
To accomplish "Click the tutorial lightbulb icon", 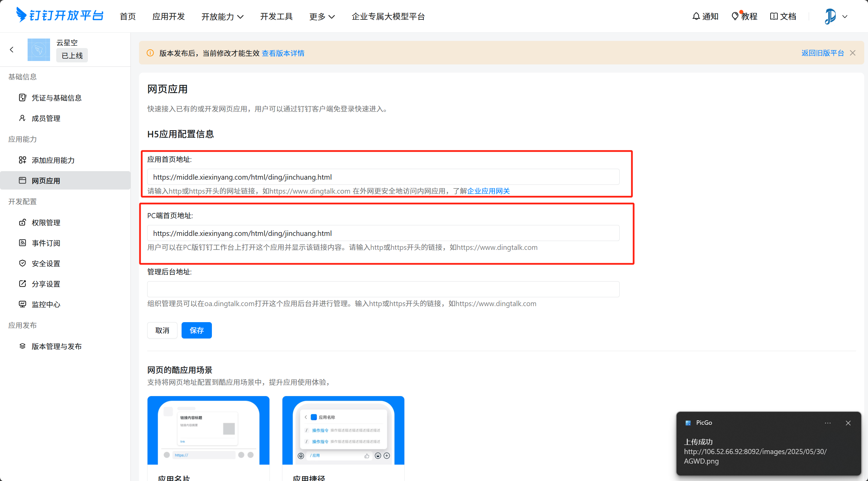I will click(735, 16).
